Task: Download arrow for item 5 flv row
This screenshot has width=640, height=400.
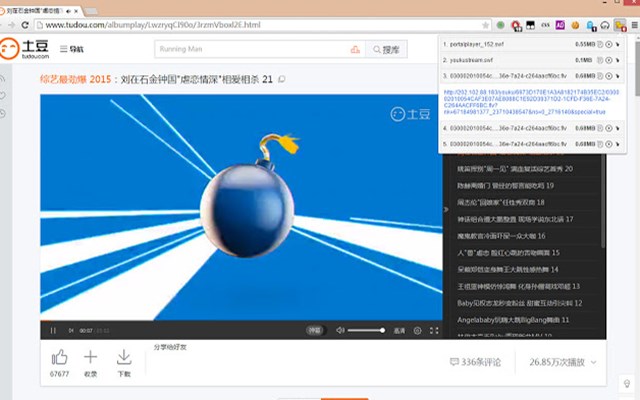Action: (x=618, y=144)
